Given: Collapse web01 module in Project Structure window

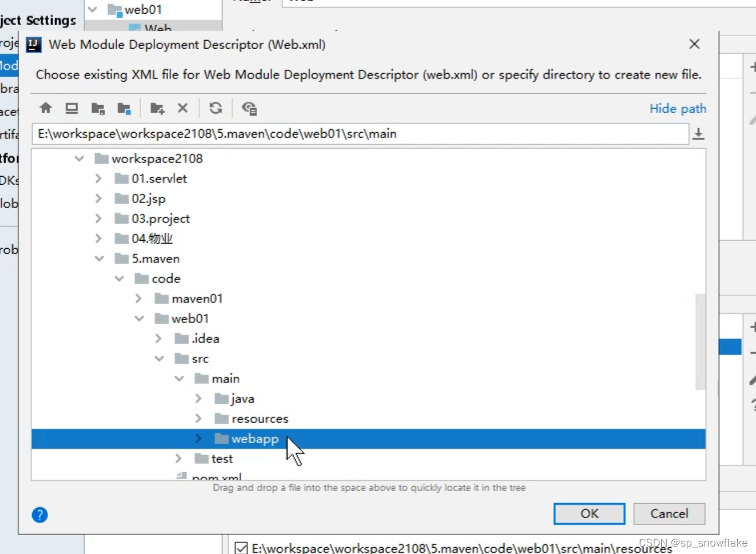Looking at the screenshot, I should [x=93, y=10].
